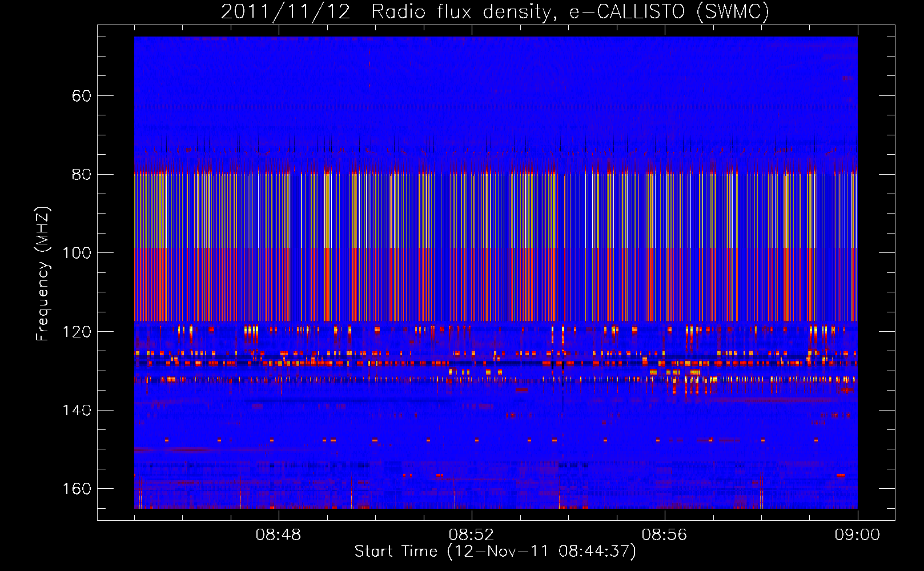The height and width of the screenshot is (571, 924).
Task: Select the '60' frequency axis label
Action: coord(82,96)
